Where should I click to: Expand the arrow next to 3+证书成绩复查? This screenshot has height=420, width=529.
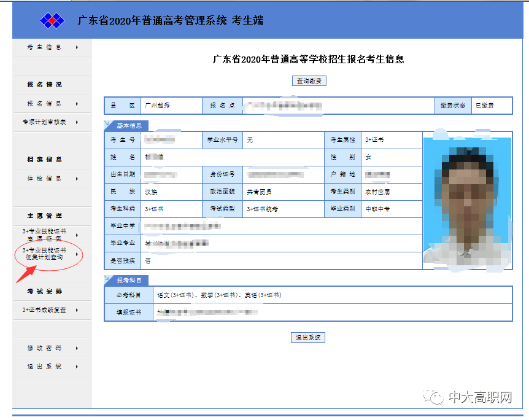coord(77,310)
